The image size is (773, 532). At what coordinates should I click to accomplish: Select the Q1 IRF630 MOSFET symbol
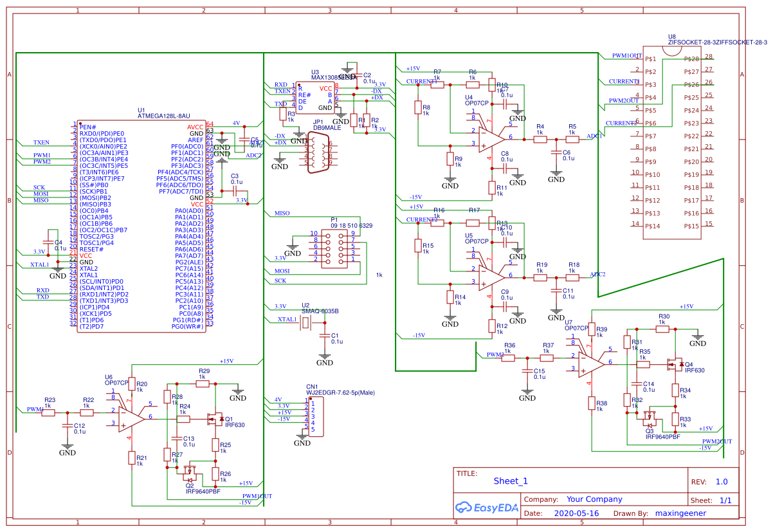217,419
